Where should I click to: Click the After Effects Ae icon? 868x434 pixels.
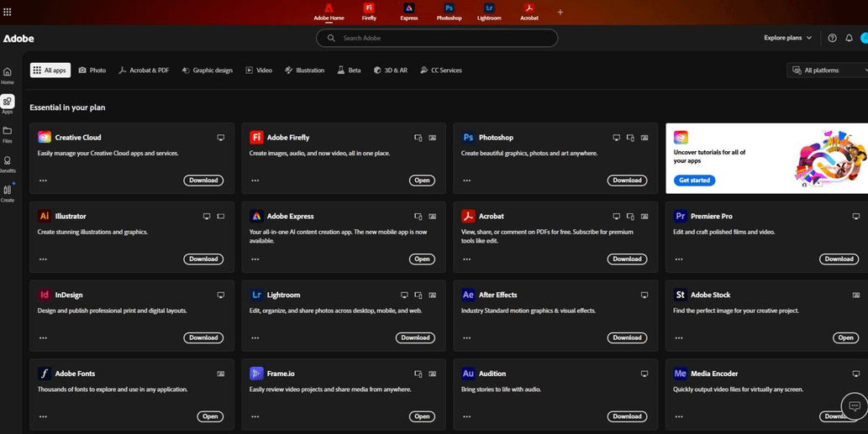tap(468, 295)
